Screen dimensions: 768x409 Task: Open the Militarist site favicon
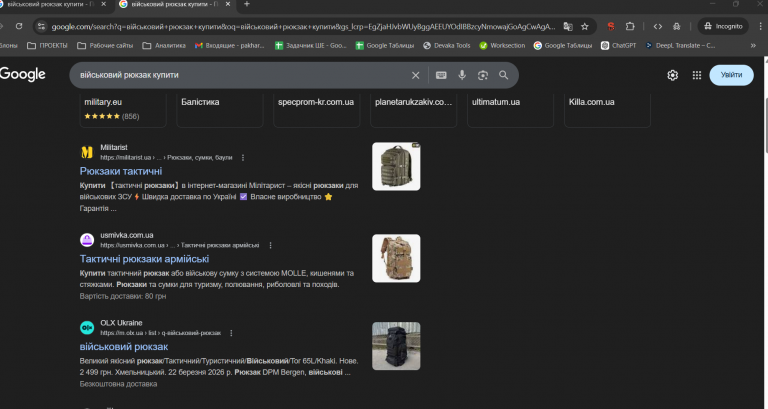87,152
